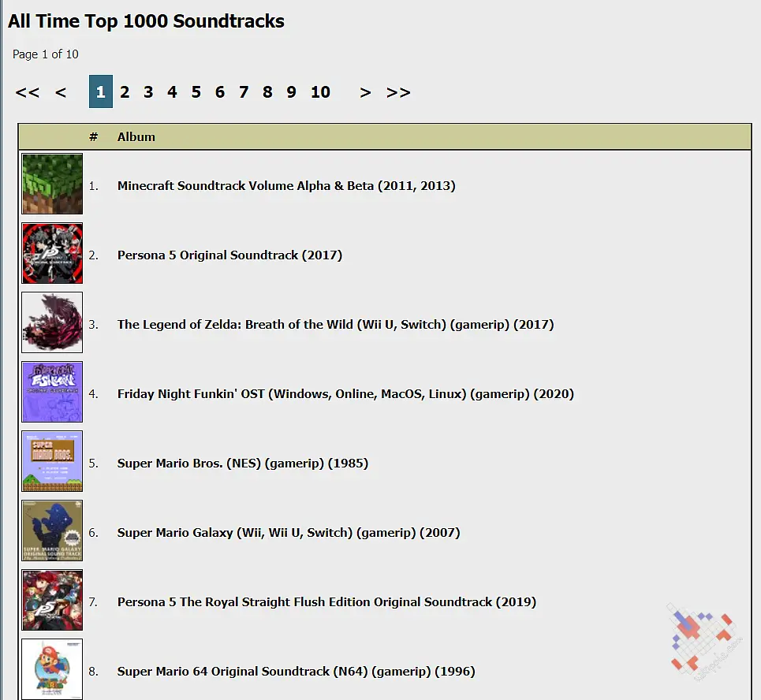Click the 'Page 1 of 10' text
This screenshot has width=761, height=700.
click(46, 54)
